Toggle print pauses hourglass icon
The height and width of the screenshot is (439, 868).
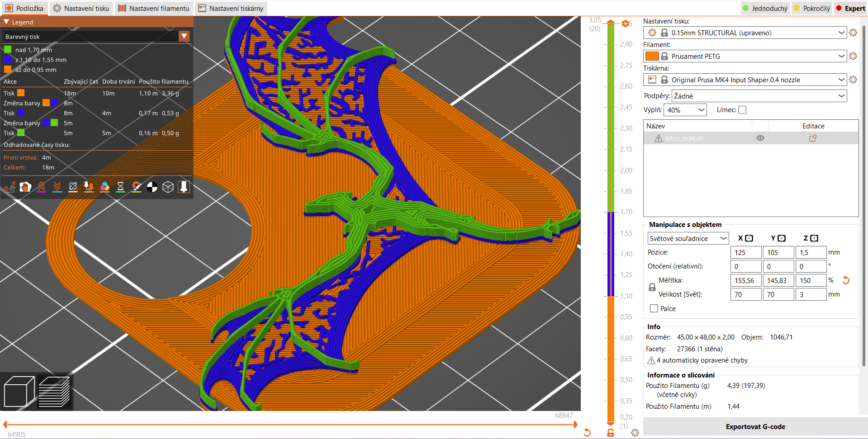(x=120, y=187)
